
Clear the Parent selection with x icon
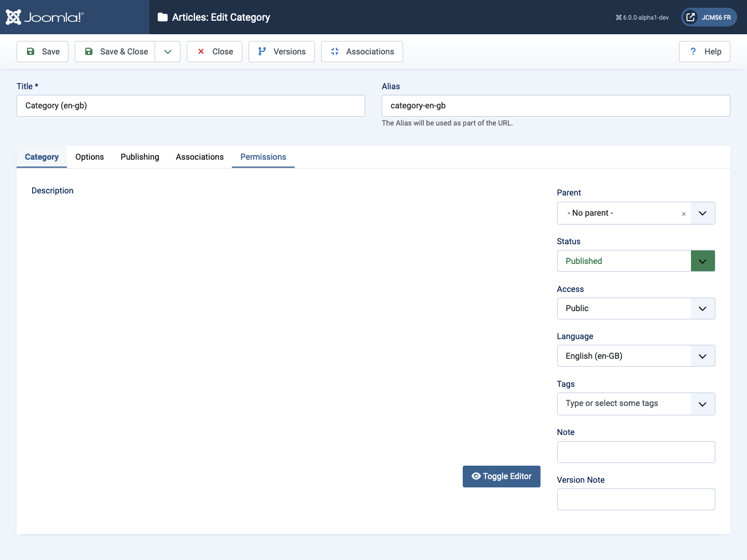pyautogui.click(x=684, y=214)
